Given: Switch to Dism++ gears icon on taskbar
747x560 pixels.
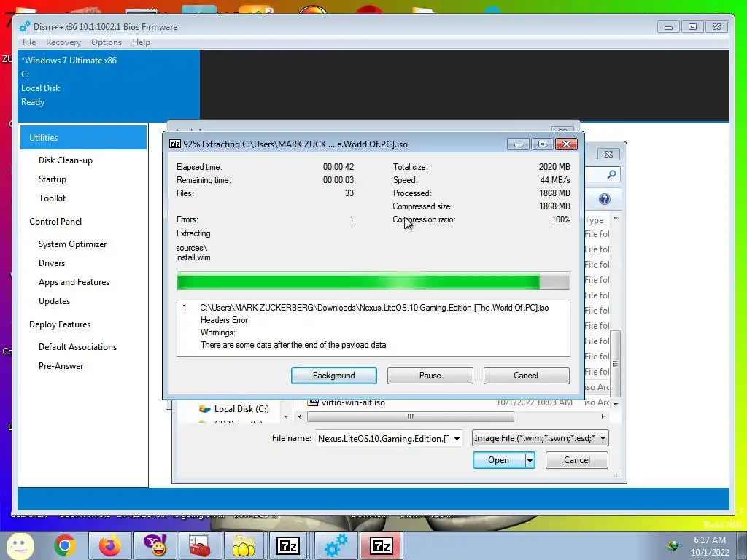Looking at the screenshot, I should pyautogui.click(x=336, y=545).
